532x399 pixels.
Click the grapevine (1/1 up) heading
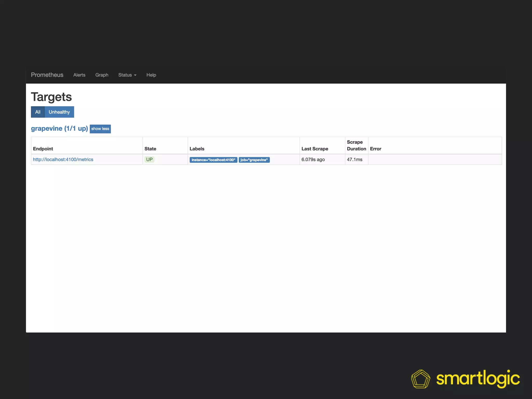click(x=59, y=129)
